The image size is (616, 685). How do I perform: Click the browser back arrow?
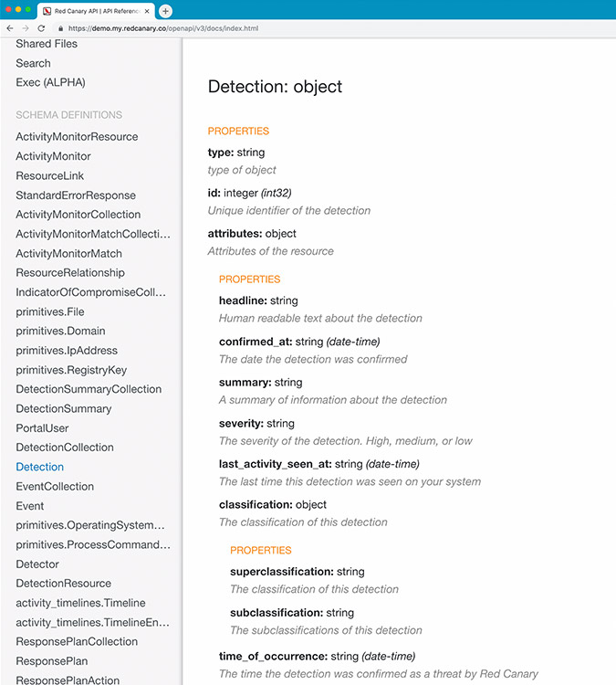click(x=11, y=28)
